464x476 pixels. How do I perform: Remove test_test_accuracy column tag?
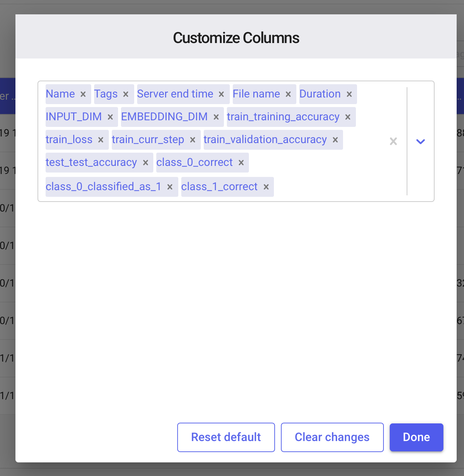click(146, 163)
